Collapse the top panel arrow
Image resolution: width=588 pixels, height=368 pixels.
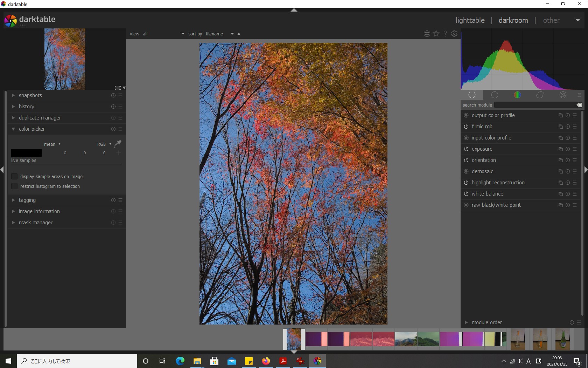click(294, 10)
